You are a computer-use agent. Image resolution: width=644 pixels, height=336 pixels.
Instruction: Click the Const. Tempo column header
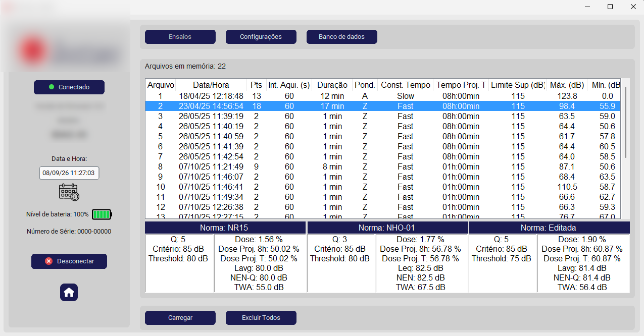[406, 85]
